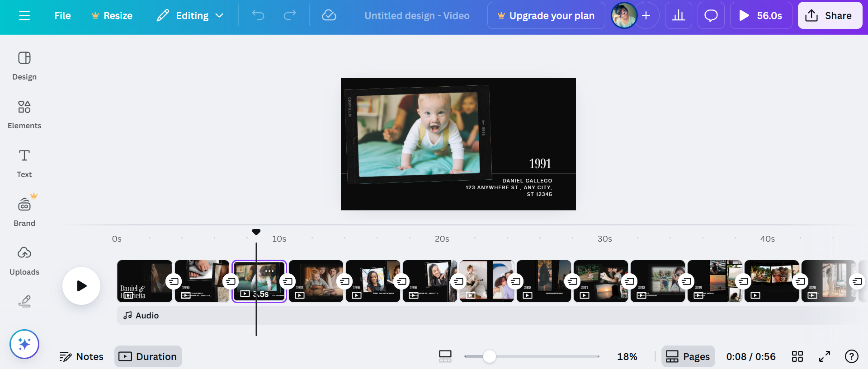This screenshot has height=369, width=868.
Task: Open the Notes panel
Action: pos(81,357)
